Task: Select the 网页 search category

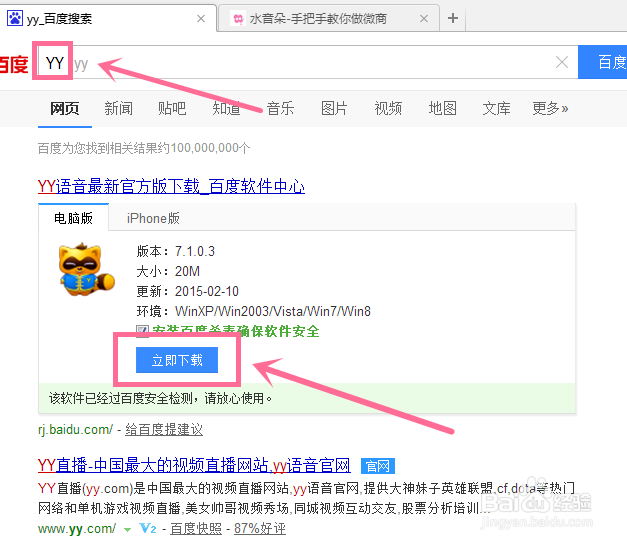Action: (65, 108)
